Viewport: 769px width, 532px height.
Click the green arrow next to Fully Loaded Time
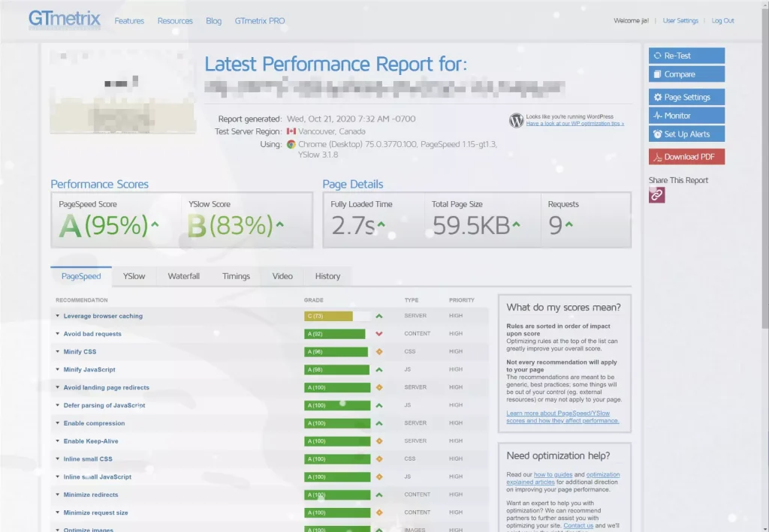pos(381,224)
